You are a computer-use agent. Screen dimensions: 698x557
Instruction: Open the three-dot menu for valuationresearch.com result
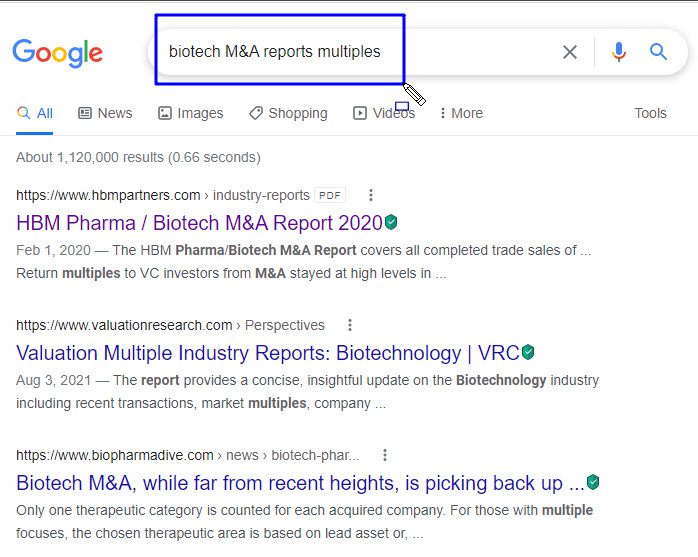[x=350, y=325]
